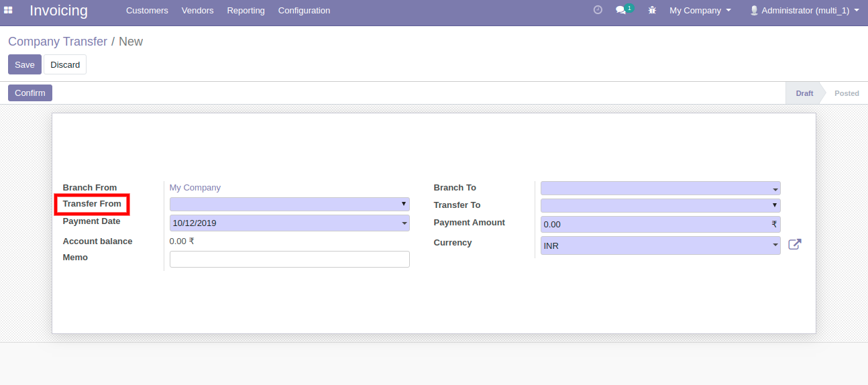Open the chat messages icon
This screenshot has width=868, height=385.
click(x=621, y=11)
